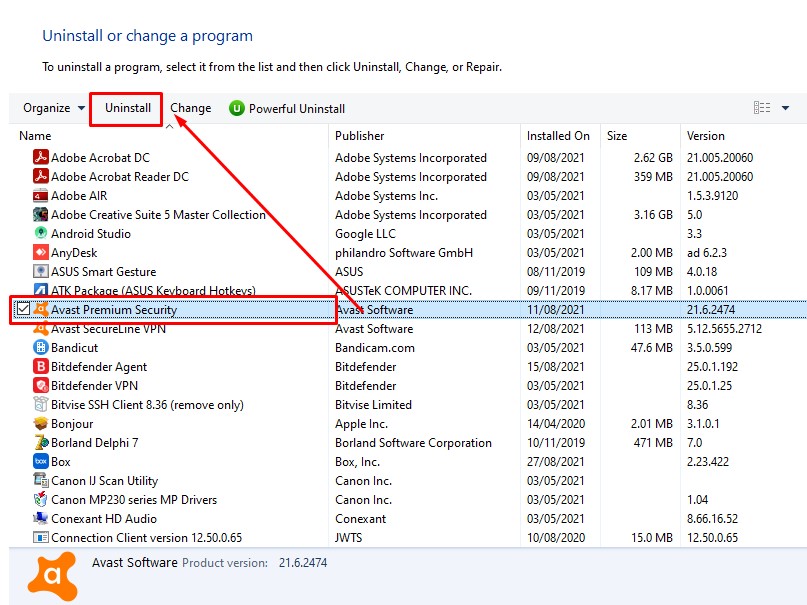Click the Adobe Creative Suite 5 icon
Screen dimensions: 807x605
coord(41,214)
